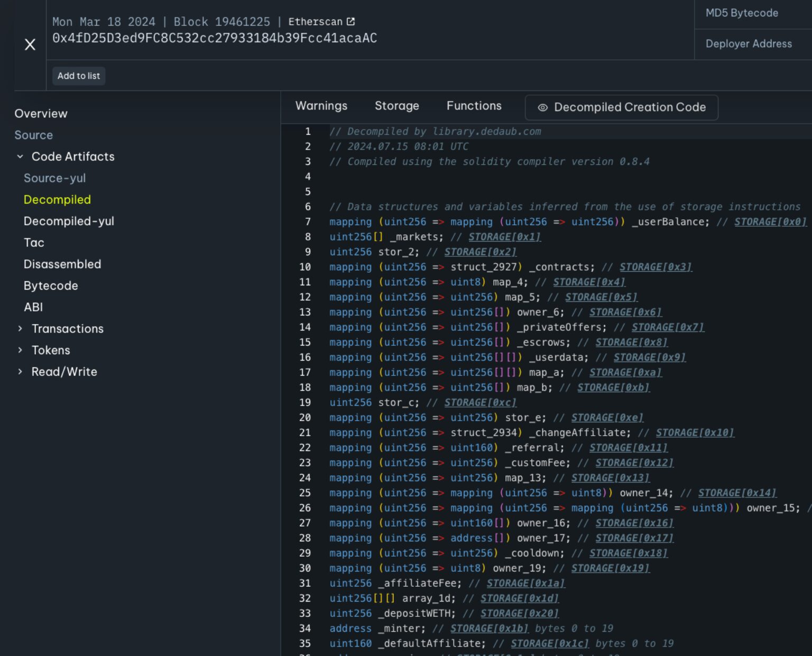Click the Add to list button
812x656 pixels.
[79, 76]
